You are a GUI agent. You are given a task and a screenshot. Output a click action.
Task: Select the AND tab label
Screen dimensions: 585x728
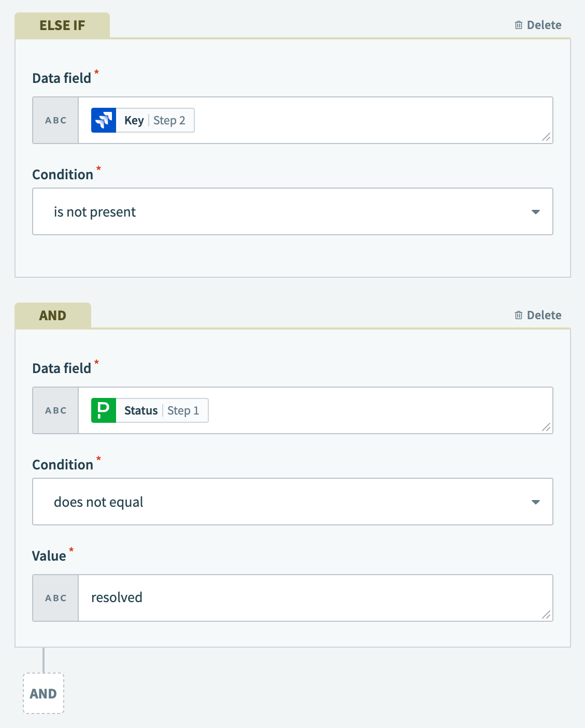point(53,315)
